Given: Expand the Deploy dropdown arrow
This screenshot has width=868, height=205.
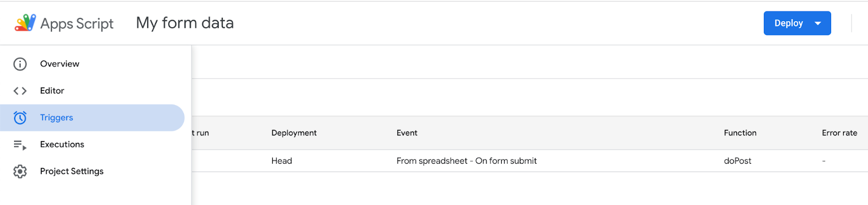Looking at the screenshot, I should coord(818,23).
